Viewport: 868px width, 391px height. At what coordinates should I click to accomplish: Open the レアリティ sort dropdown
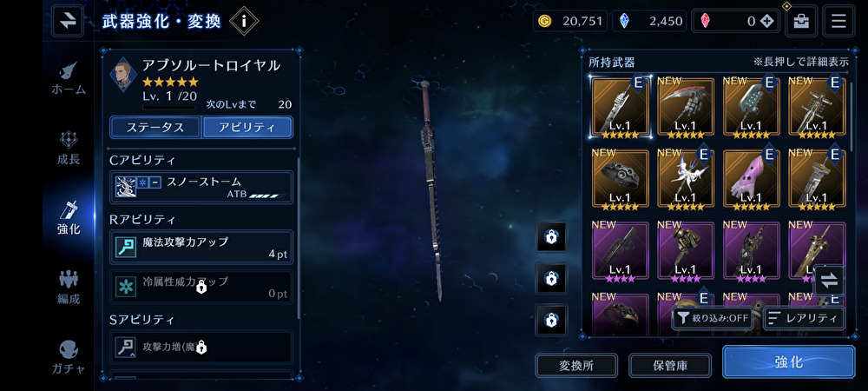pos(804,319)
